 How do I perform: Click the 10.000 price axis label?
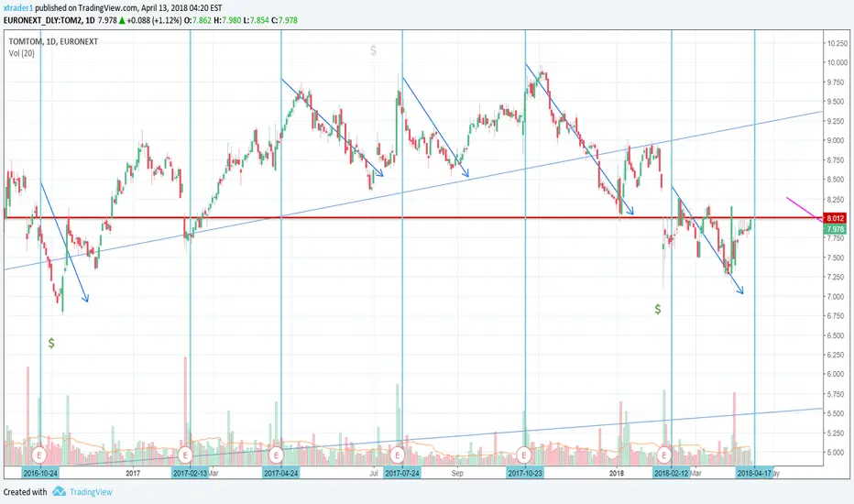click(x=838, y=62)
